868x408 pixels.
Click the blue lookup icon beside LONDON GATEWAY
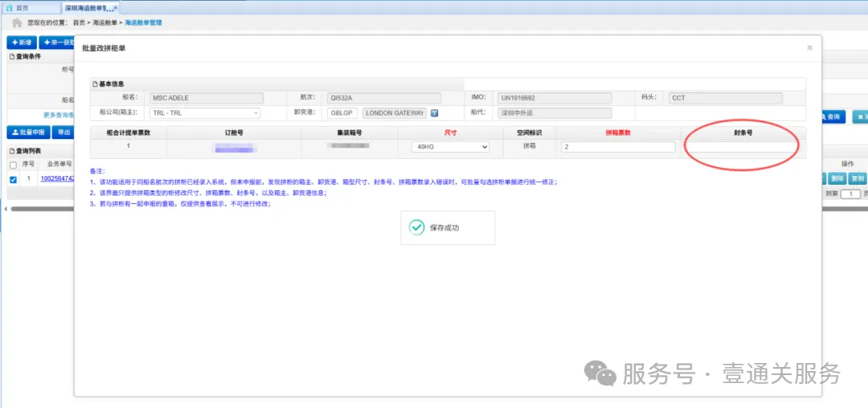click(x=434, y=113)
